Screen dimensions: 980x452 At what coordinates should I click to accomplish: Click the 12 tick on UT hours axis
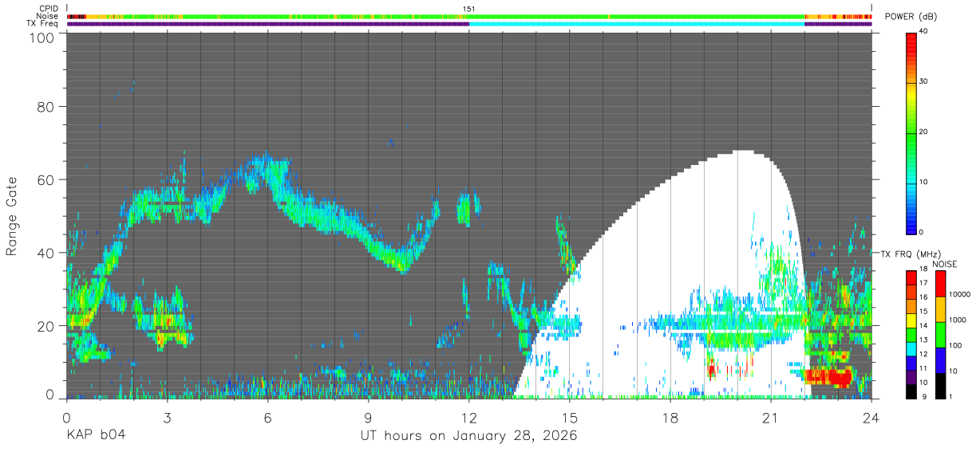coord(469,417)
